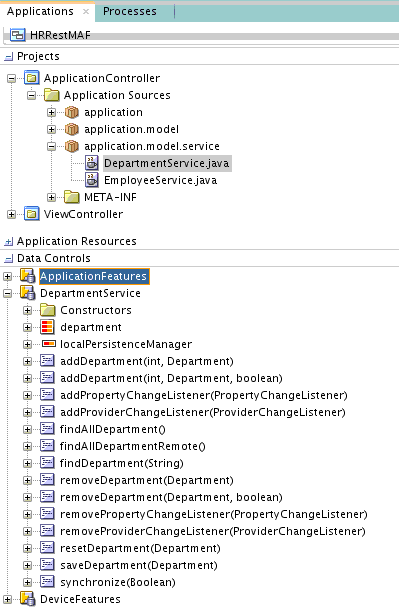Click the ApplicationFeatures data control icon
The width and height of the screenshot is (399, 610).
[28, 276]
